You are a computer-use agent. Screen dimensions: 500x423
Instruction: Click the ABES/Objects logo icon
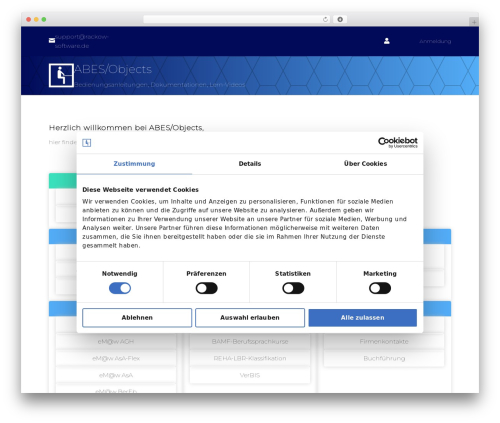pyautogui.click(x=61, y=75)
